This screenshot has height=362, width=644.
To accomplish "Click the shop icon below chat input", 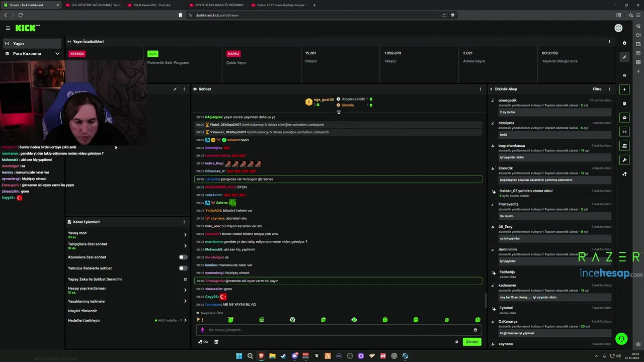I will 216,342.
